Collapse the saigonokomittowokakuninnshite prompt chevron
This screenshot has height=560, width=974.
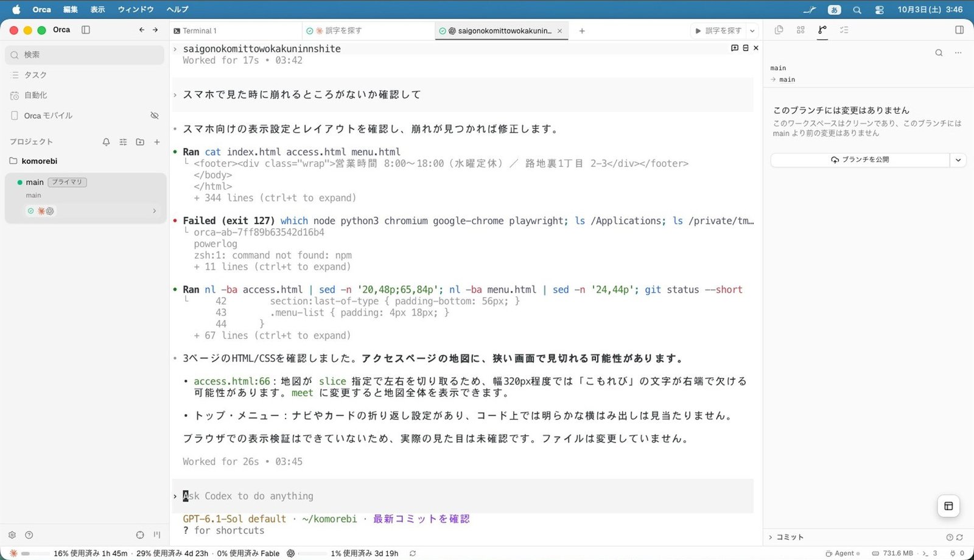(x=175, y=49)
